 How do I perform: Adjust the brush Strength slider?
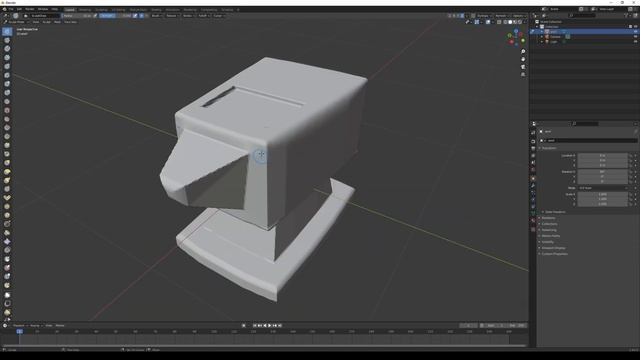[x=116, y=16]
